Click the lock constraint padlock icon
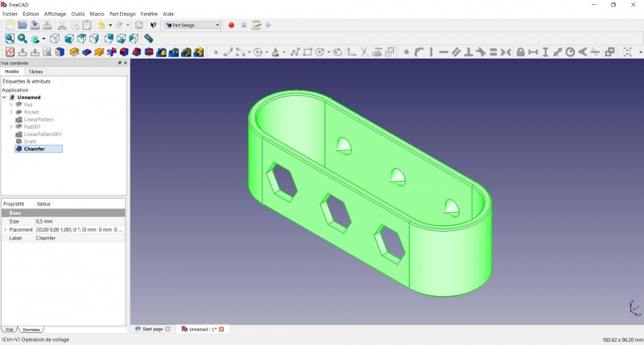Viewport: 644px width, 345px height. (520, 52)
